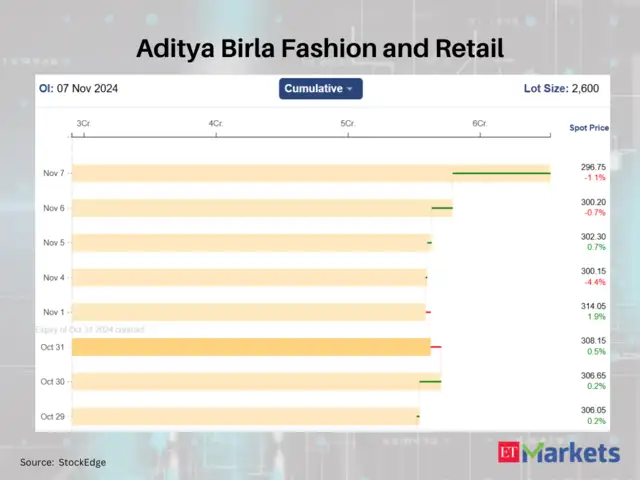Click the green line marker on Nov 7
Screen dimensions: 640x480
pos(501,173)
